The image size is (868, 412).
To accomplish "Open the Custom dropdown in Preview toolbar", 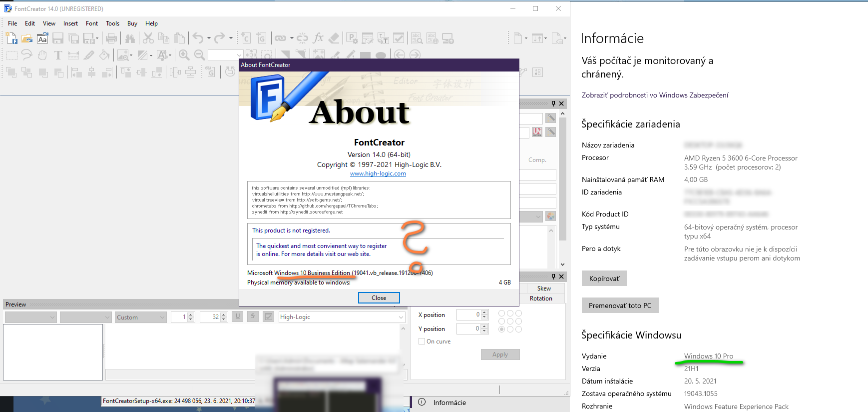I will tap(141, 317).
